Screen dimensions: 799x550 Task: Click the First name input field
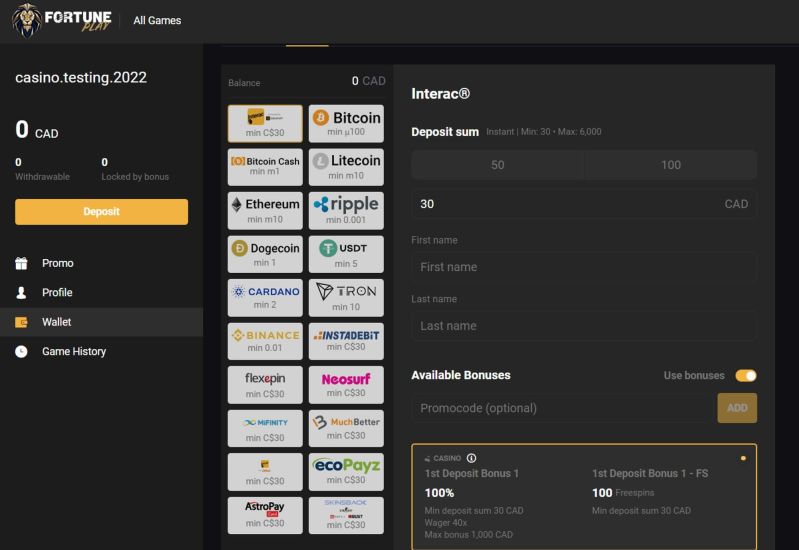tap(584, 267)
